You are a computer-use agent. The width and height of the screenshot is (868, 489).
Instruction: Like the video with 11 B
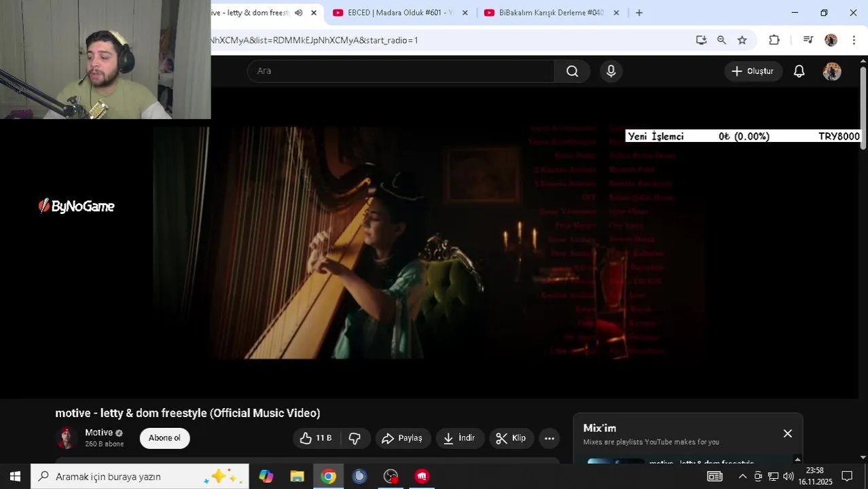coord(316,438)
